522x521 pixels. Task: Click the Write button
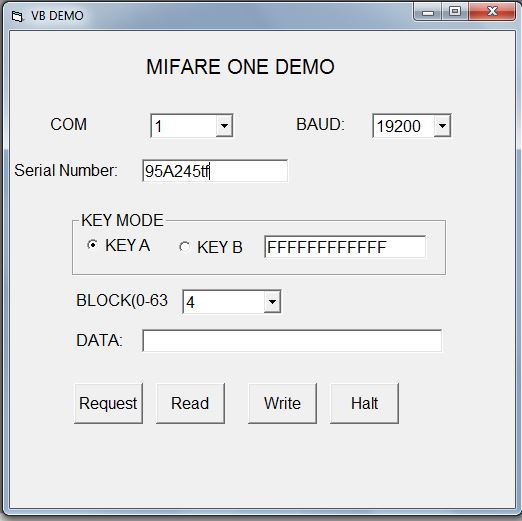[x=282, y=403]
